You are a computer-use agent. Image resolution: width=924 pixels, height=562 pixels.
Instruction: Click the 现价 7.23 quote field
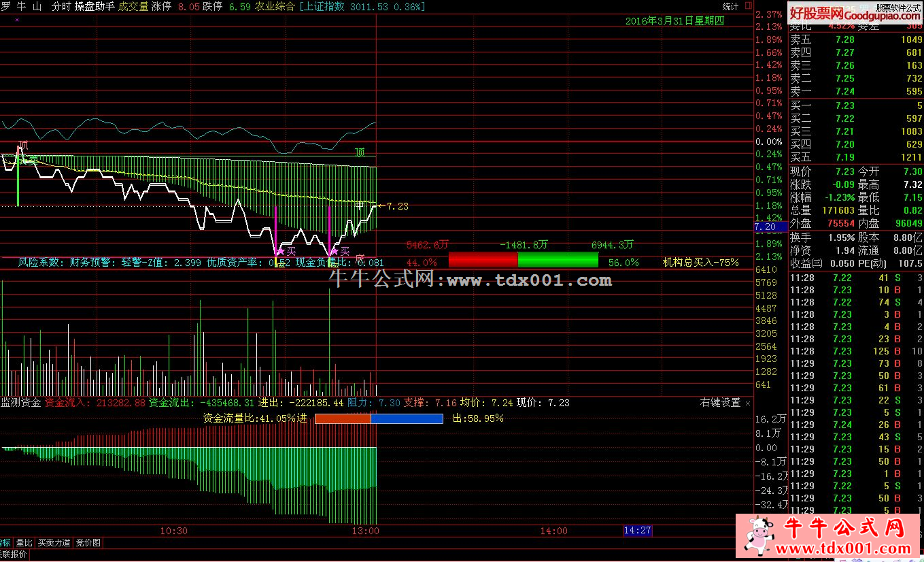point(822,171)
